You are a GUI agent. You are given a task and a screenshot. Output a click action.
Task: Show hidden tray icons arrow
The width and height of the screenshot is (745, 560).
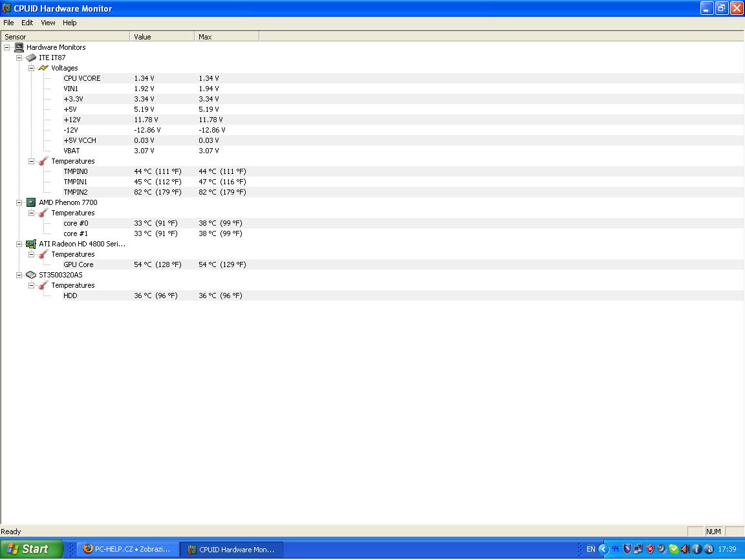point(603,549)
